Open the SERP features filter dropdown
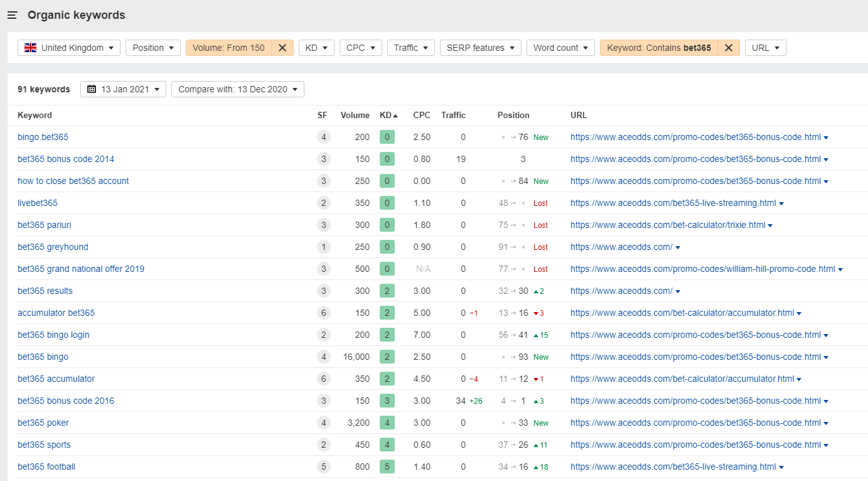This screenshot has width=868, height=481. [480, 48]
